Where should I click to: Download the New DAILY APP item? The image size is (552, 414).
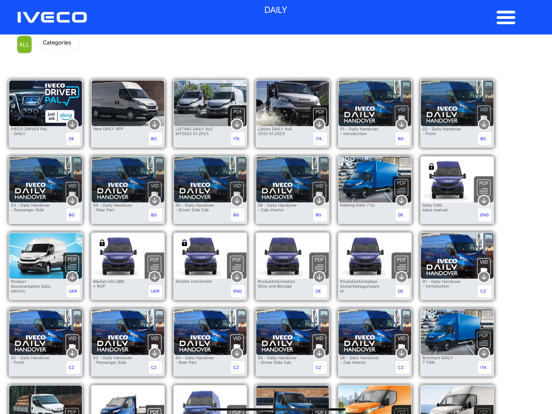tap(155, 124)
